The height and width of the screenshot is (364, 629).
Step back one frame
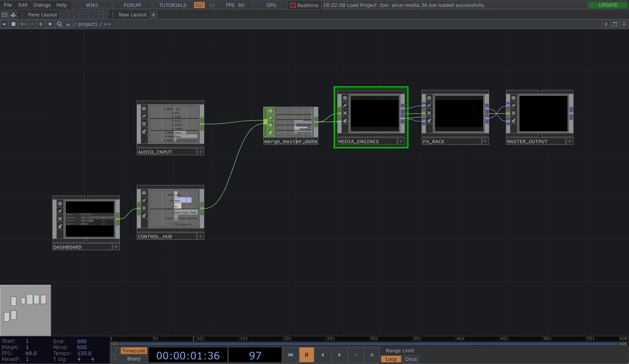(x=323, y=355)
